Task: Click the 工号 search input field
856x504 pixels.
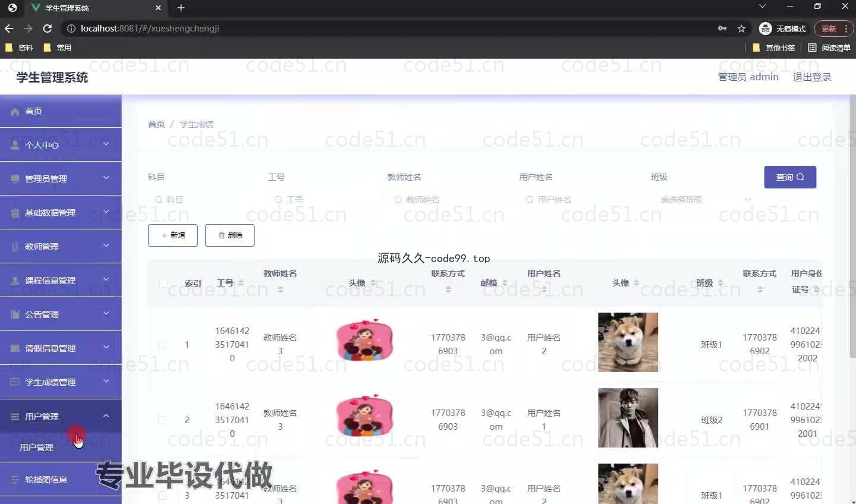Action: pyautogui.click(x=322, y=200)
